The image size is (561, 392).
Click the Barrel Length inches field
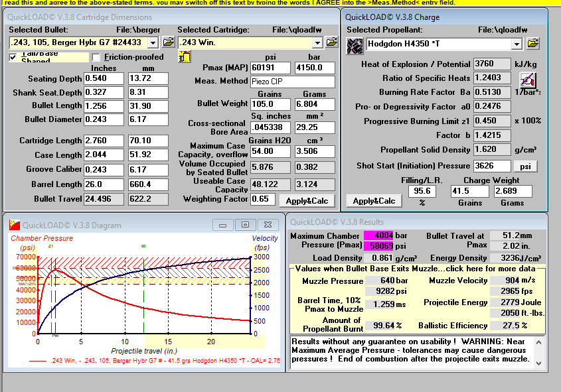(104, 184)
